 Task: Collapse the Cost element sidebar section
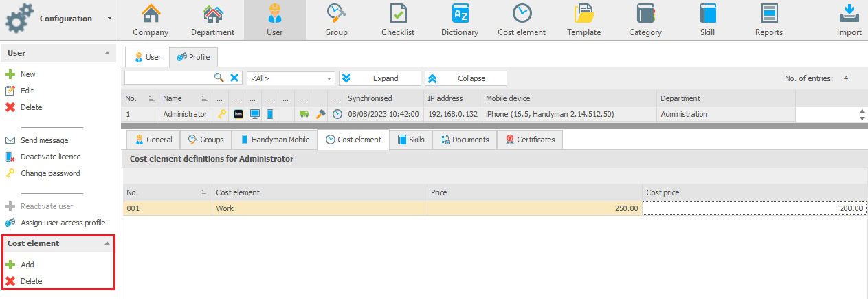107,243
